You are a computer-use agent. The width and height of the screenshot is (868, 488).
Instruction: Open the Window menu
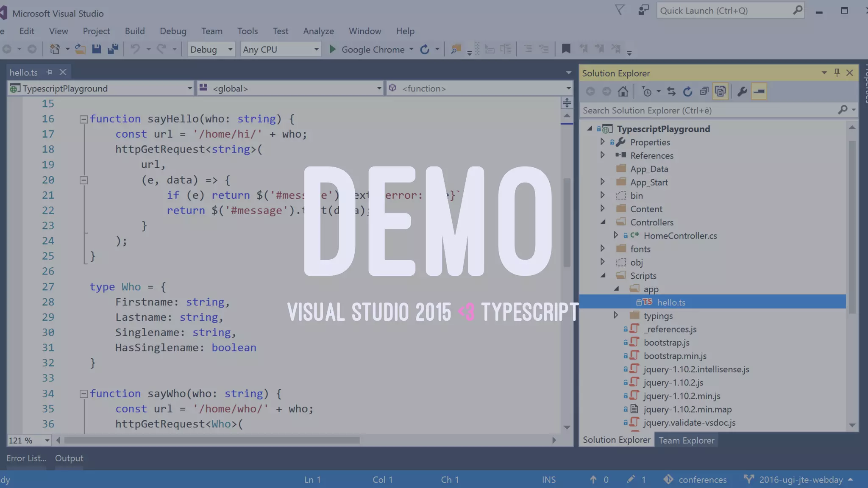[365, 31]
